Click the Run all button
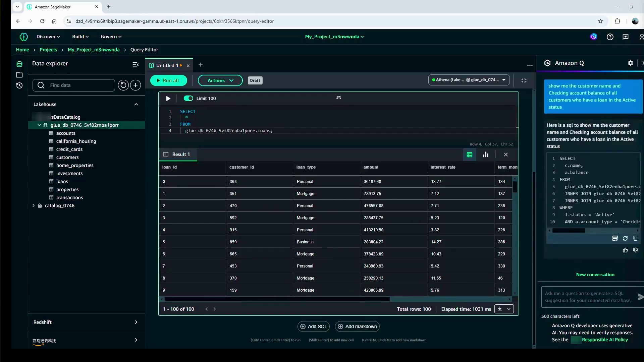This screenshot has height=362, width=644. tap(168, 80)
